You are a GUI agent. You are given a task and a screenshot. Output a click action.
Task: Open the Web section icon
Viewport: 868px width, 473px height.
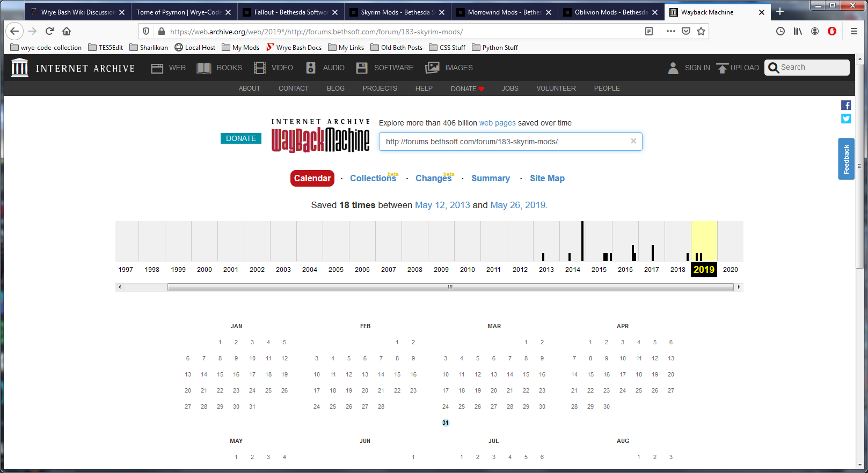pos(157,68)
